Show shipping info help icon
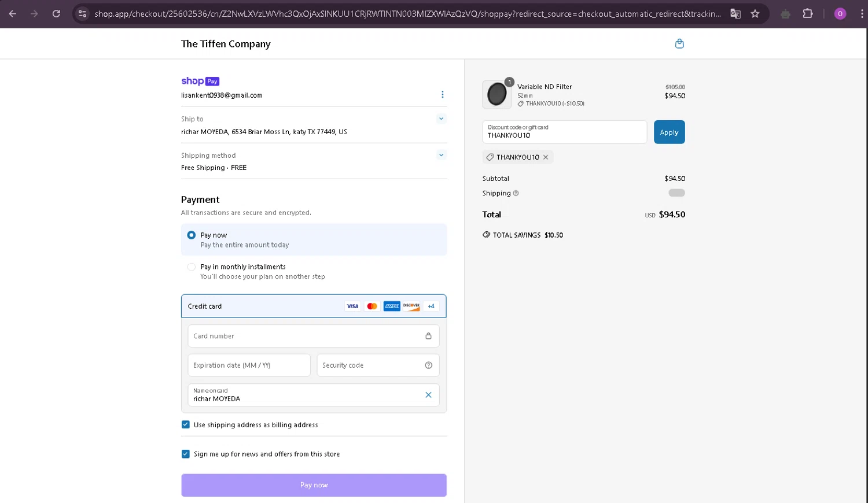This screenshot has width=868, height=503. click(516, 193)
